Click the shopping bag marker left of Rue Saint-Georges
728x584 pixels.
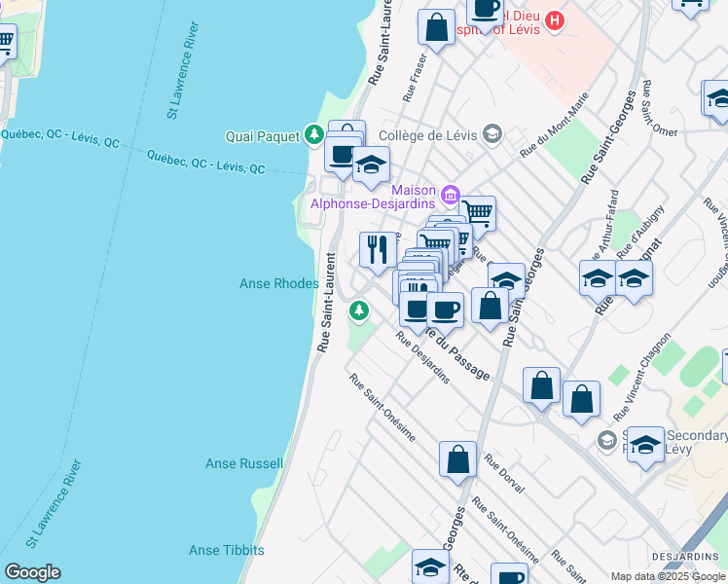coord(490,309)
